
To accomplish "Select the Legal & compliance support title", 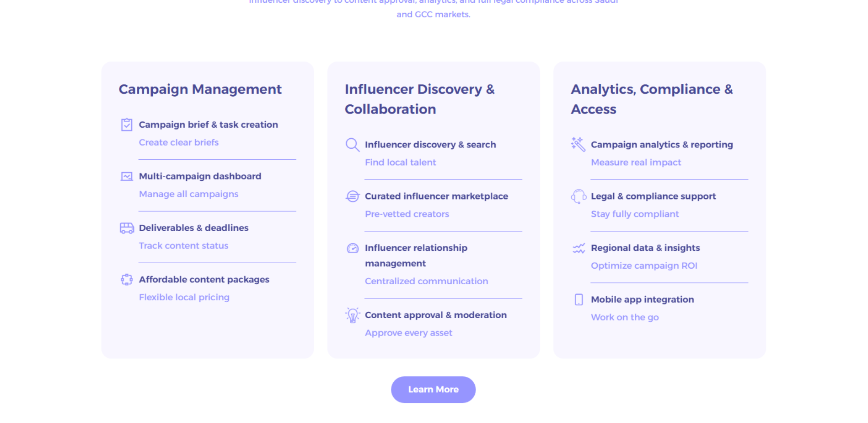I will (x=653, y=196).
